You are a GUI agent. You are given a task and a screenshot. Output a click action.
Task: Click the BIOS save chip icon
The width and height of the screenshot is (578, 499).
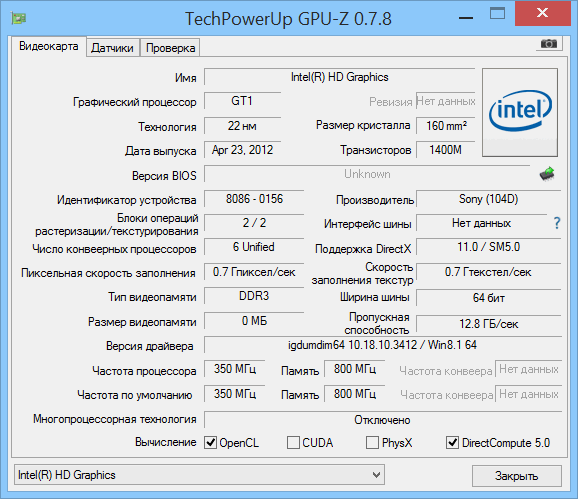coord(547,174)
